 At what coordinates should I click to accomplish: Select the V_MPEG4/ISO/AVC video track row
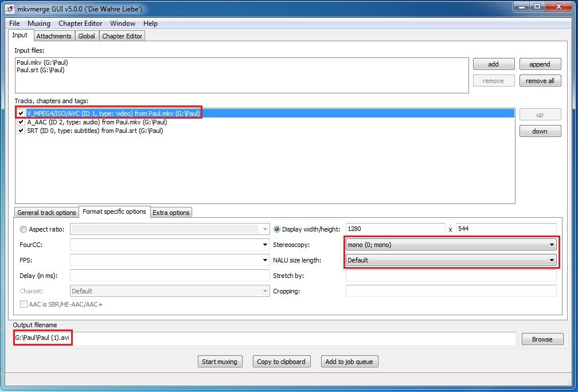click(265, 113)
